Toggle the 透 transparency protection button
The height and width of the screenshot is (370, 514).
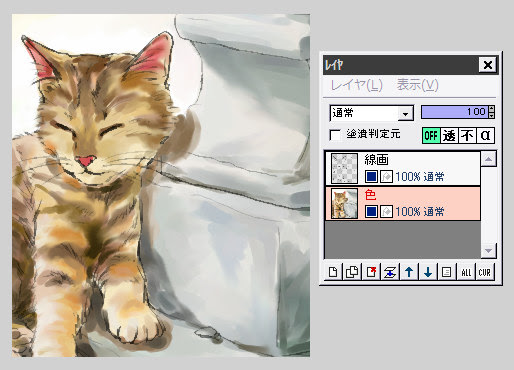coord(449,135)
